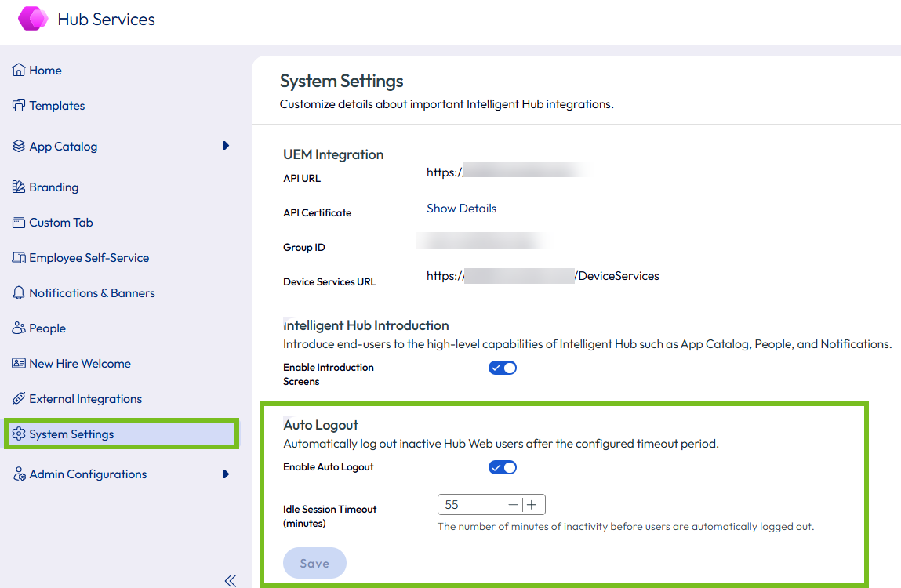Toggle the Enable Introduction Screens switch
The height and width of the screenshot is (588, 901).
(503, 368)
